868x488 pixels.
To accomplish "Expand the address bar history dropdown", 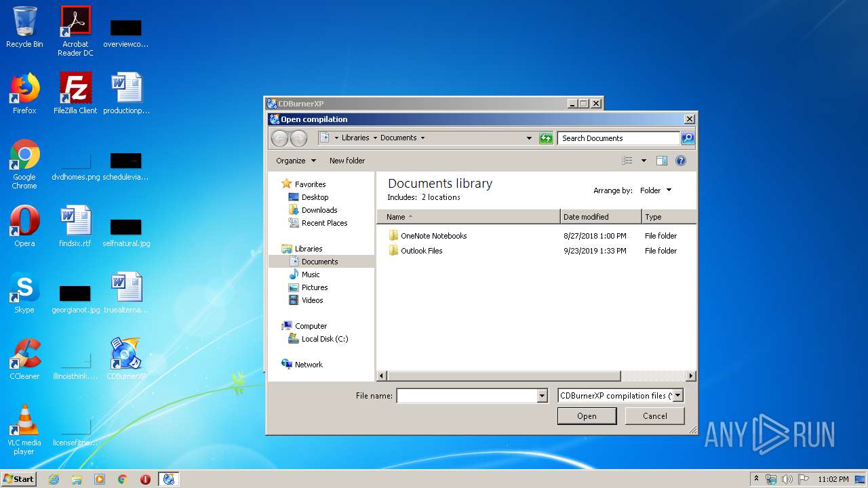I will pyautogui.click(x=529, y=138).
